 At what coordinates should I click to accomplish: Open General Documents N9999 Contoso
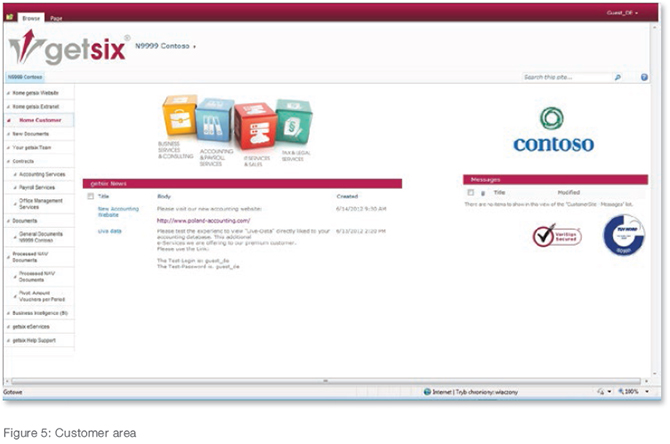pyautogui.click(x=41, y=237)
